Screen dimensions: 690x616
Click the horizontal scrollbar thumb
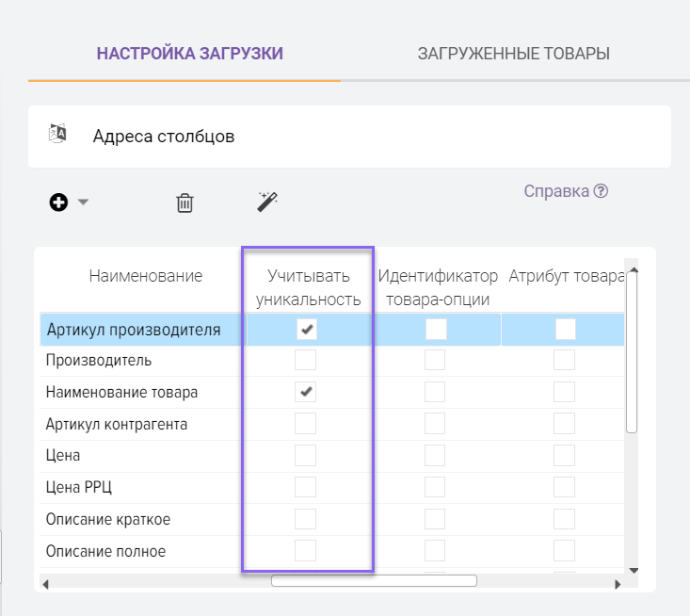(x=374, y=581)
